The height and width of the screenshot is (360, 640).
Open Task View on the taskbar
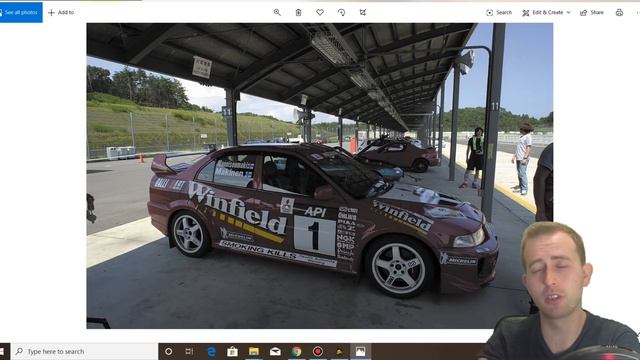pyautogui.click(x=189, y=351)
